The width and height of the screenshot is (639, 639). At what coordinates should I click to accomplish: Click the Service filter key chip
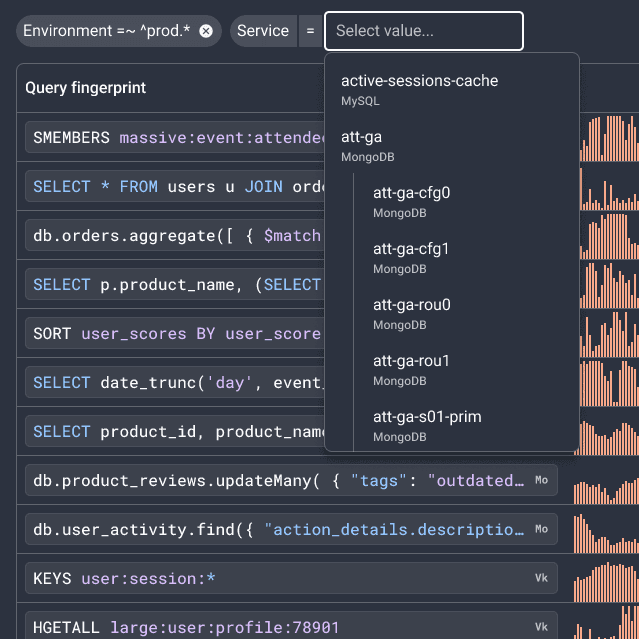[264, 31]
